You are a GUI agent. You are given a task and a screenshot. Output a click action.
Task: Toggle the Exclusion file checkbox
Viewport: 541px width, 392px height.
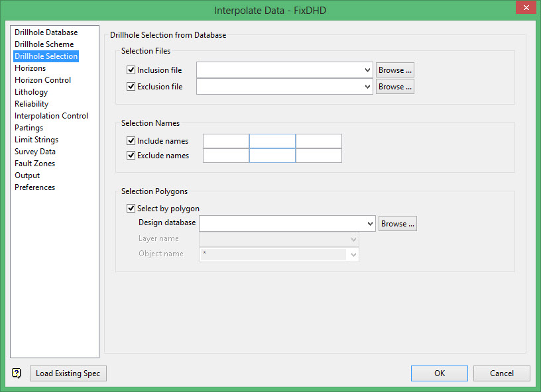click(x=131, y=87)
